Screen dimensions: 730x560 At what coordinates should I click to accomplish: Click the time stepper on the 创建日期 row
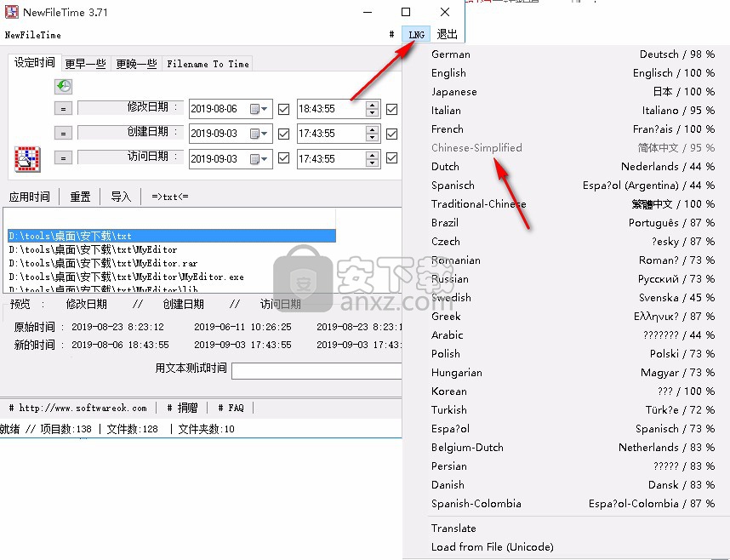(x=372, y=134)
